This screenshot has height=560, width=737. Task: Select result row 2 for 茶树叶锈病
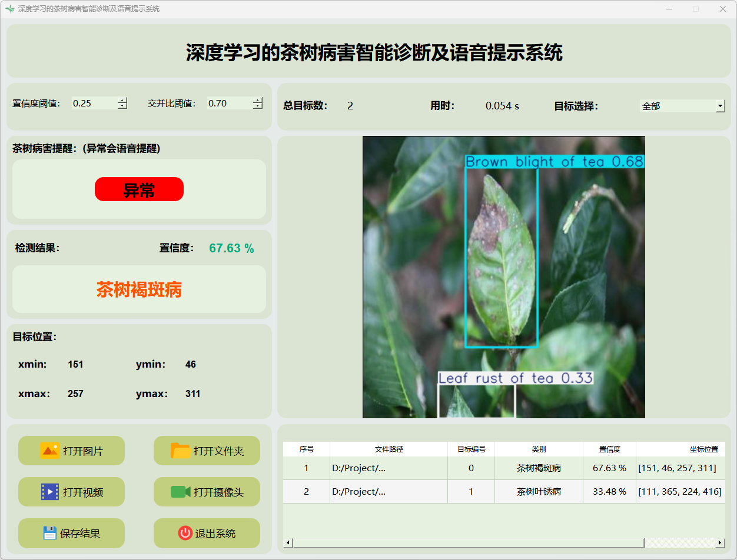tap(539, 492)
